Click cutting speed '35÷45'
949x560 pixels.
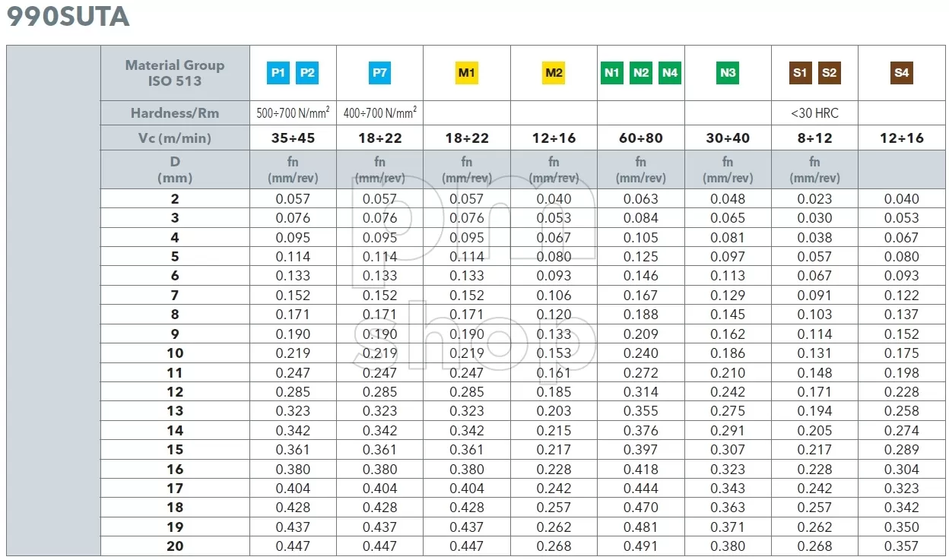click(293, 138)
